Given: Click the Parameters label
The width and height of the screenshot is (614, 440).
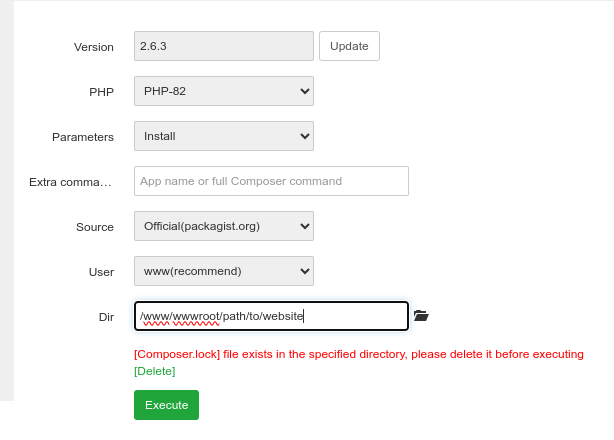Looking at the screenshot, I should click(83, 137).
